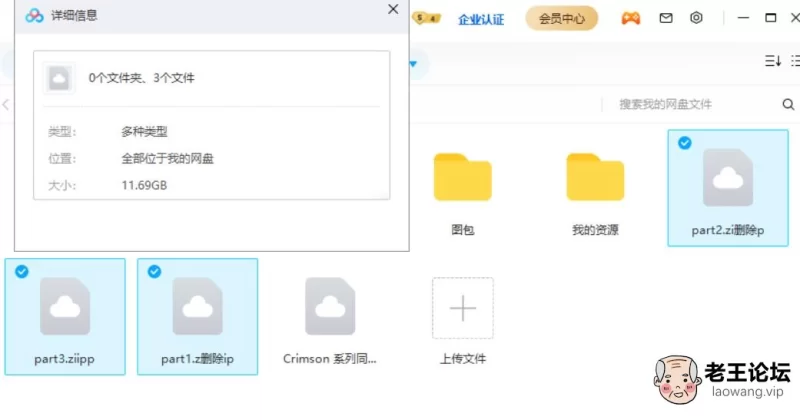
Task: Open the 会员中心 button
Action: (x=561, y=19)
